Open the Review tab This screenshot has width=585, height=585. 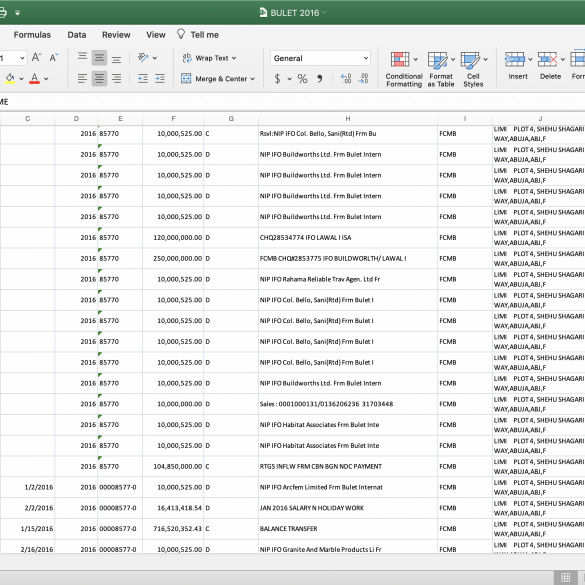(116, 35)
